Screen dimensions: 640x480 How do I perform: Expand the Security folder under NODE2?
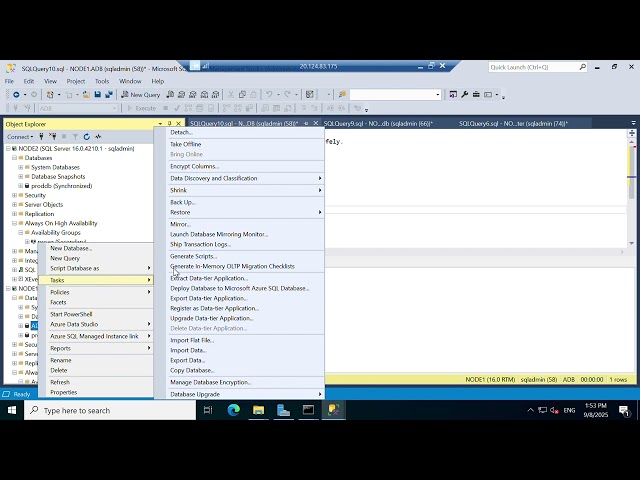click(x=14, y=195)
